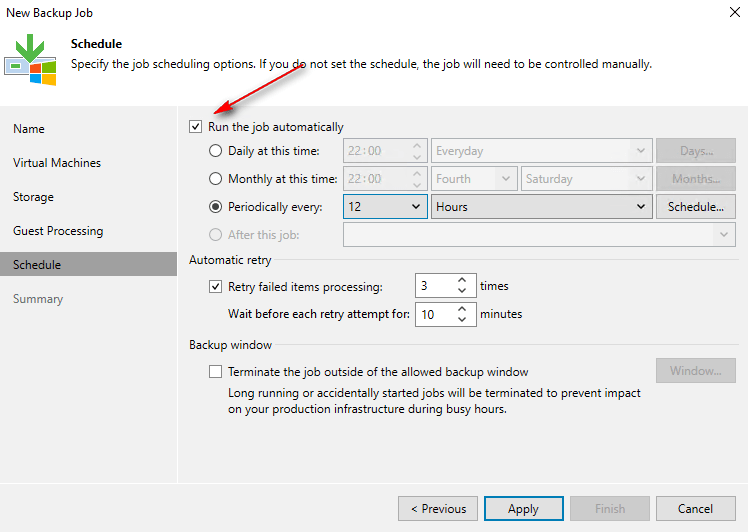
Task: Open the periodic interval value dropdown
Action: (x=416, y=207)
